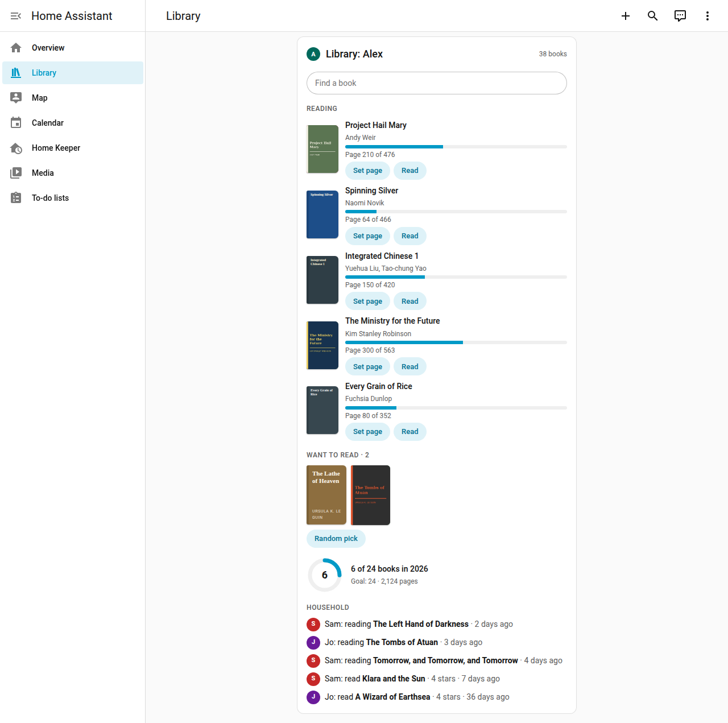Open the assistant chat bubble icon

(680, 16)
